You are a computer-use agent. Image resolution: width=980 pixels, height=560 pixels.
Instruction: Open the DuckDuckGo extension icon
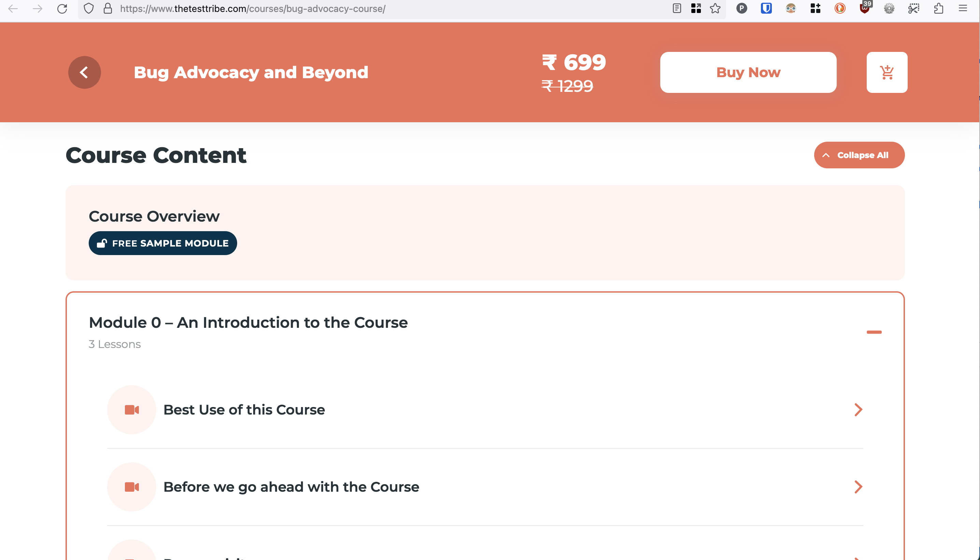pos(840,9)
